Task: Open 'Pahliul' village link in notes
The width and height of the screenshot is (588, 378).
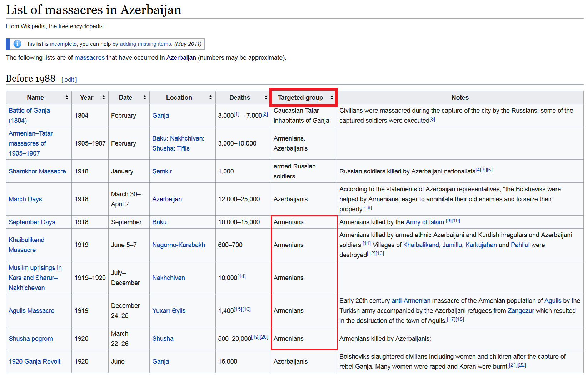Action: tap(520, 245)
